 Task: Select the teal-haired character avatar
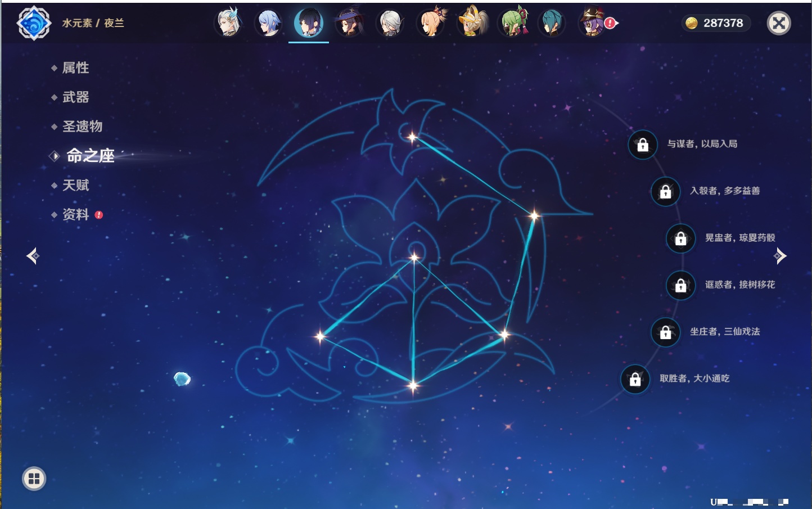pos(552,23)
